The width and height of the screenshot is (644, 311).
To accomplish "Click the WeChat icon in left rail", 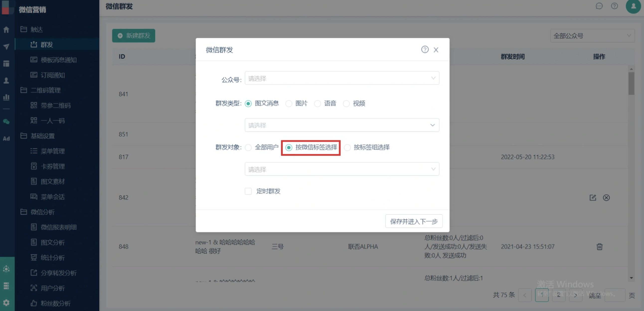I will pyautogui.click(x=6, y=122).
